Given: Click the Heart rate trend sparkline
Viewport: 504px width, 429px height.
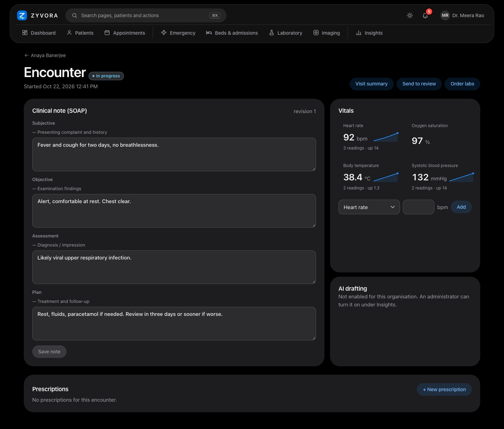Looking at the screenshot, I should (386, 137).
